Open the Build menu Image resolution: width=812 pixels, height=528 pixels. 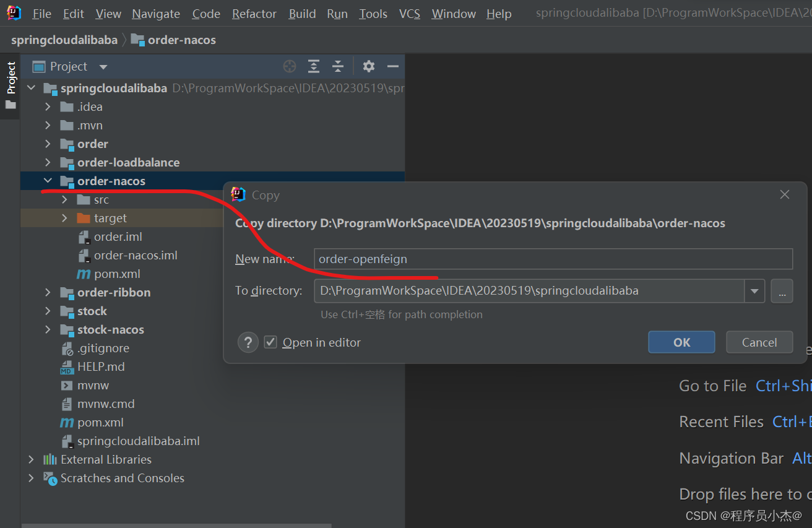point(302,14)
